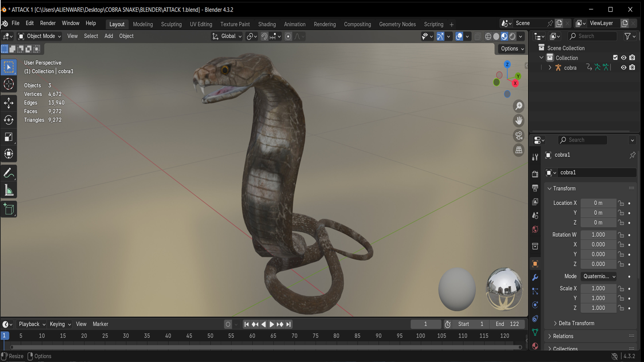Open the Object Mode dropdown

[40, 36]
